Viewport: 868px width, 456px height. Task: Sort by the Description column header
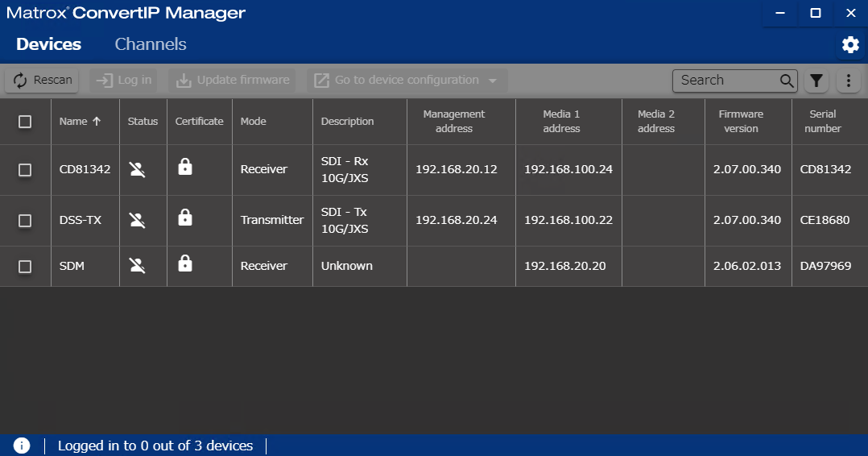tap(348, 122)
